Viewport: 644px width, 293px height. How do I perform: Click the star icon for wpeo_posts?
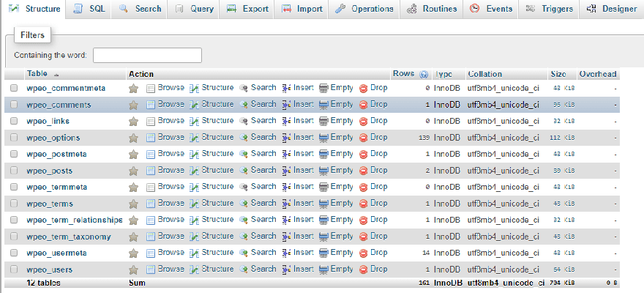click(x=133, y=171)
